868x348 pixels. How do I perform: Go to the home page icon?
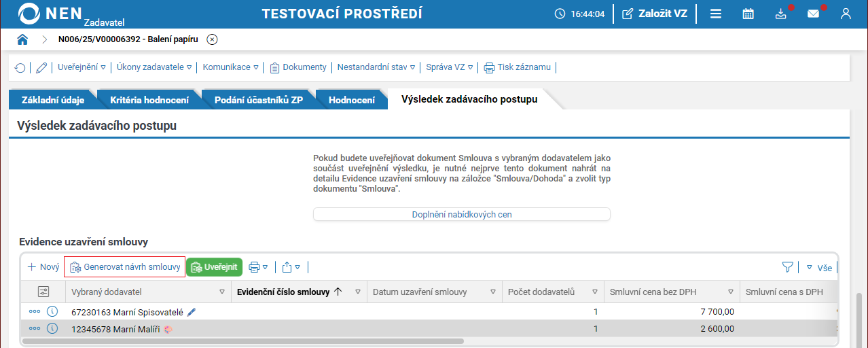[x=22, y=39]
